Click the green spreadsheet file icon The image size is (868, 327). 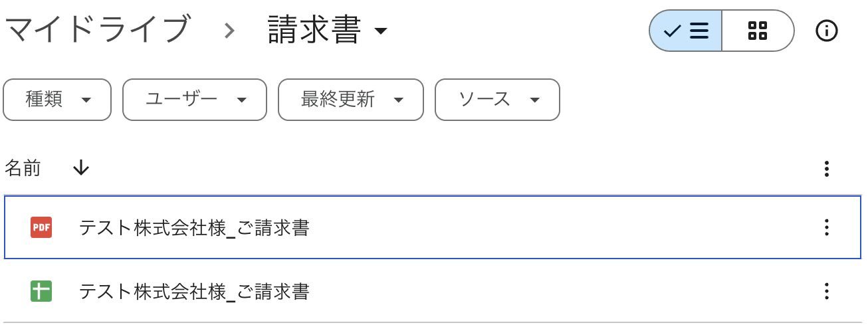(41, 291)
